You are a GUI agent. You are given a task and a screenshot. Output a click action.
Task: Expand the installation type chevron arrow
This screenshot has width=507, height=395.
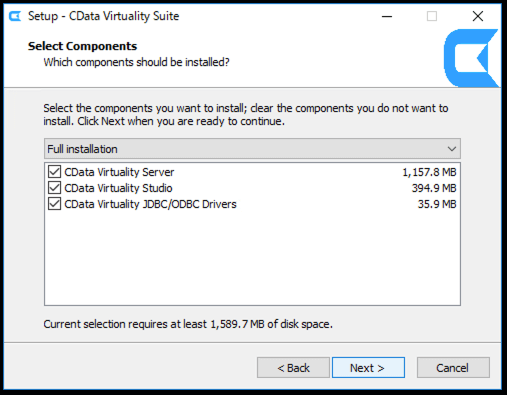(x=452, y=149)
